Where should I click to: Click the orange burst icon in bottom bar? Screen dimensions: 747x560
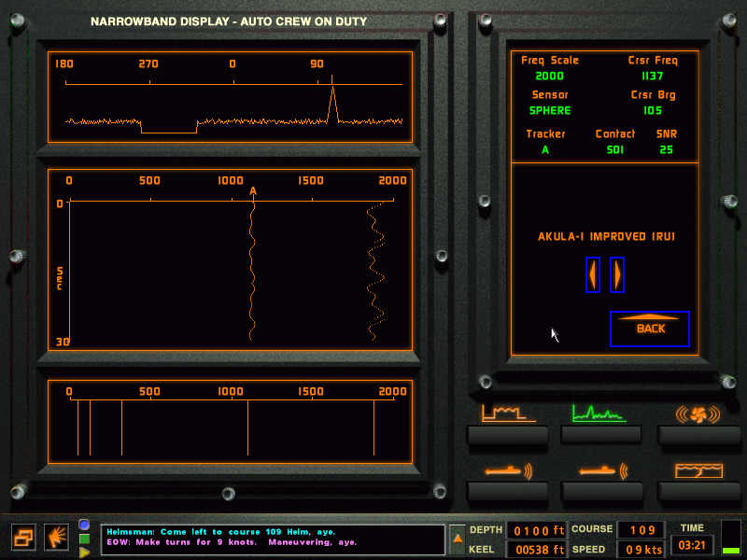[56, 537]
